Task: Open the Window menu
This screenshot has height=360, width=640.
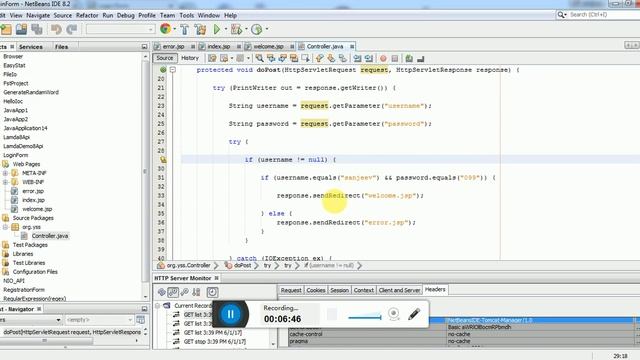Action: click(x=209, y=16)
